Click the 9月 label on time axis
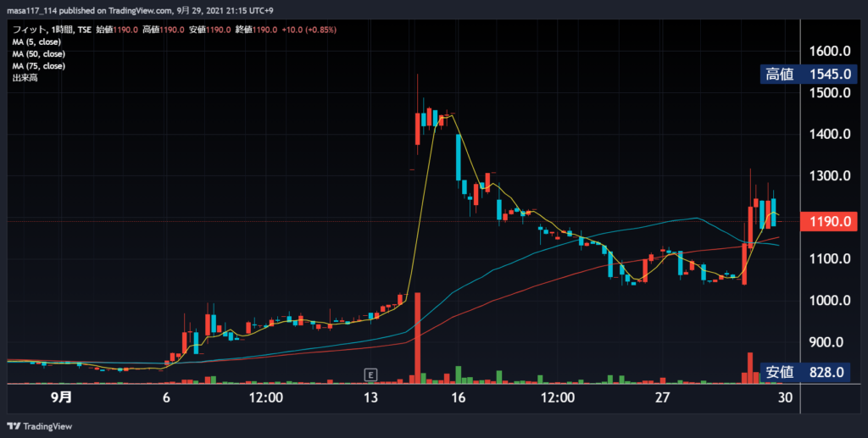This screenshot has height=438, width=868. tap(61, 397)
